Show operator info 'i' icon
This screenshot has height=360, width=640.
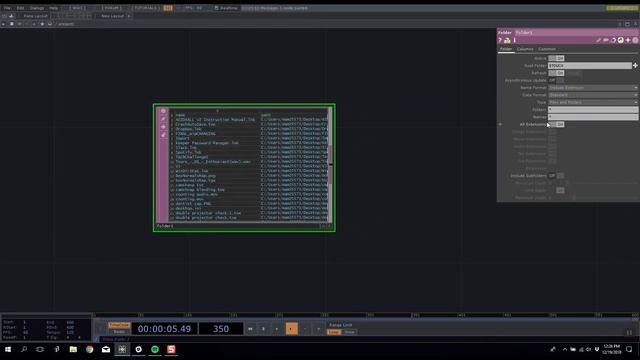(x=515, y=40)
